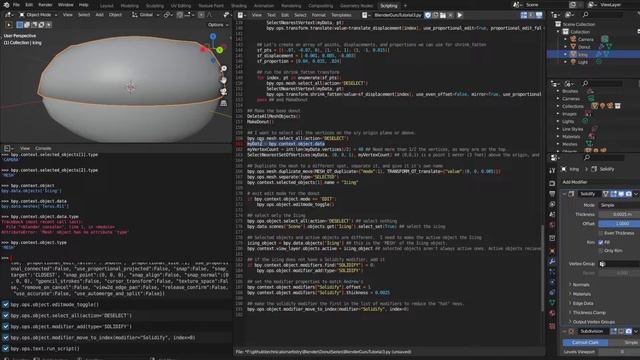The width and height of the screenshot is (640, 360).
Task: Open the Add menu in viewport header
Action: [x=99, y=15]
